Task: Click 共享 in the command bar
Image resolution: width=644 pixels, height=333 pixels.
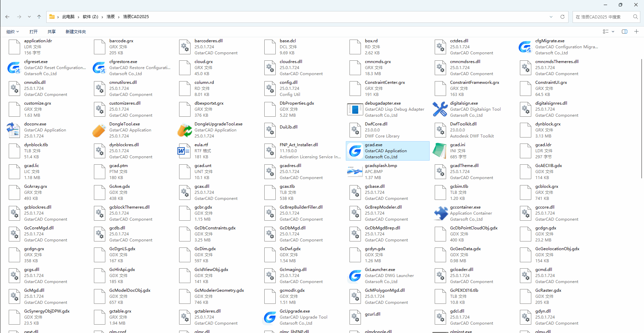Action: click(x=52, y=32)
